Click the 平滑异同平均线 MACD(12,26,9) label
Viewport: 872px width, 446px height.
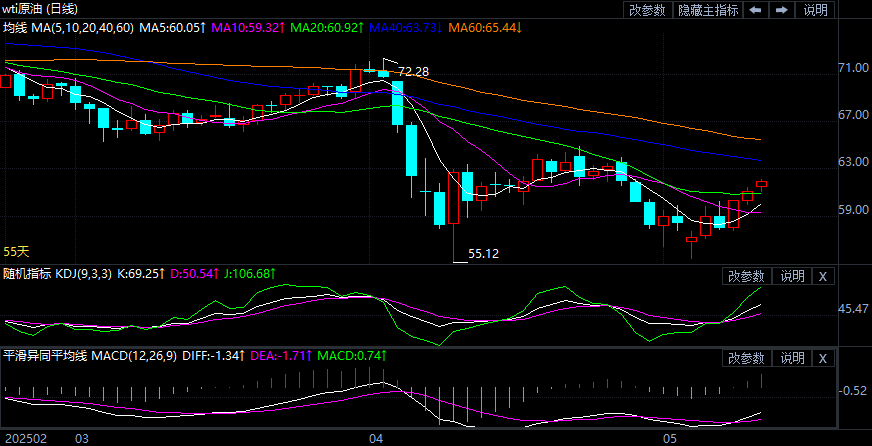pyautogui.click(x=91, y=355)
